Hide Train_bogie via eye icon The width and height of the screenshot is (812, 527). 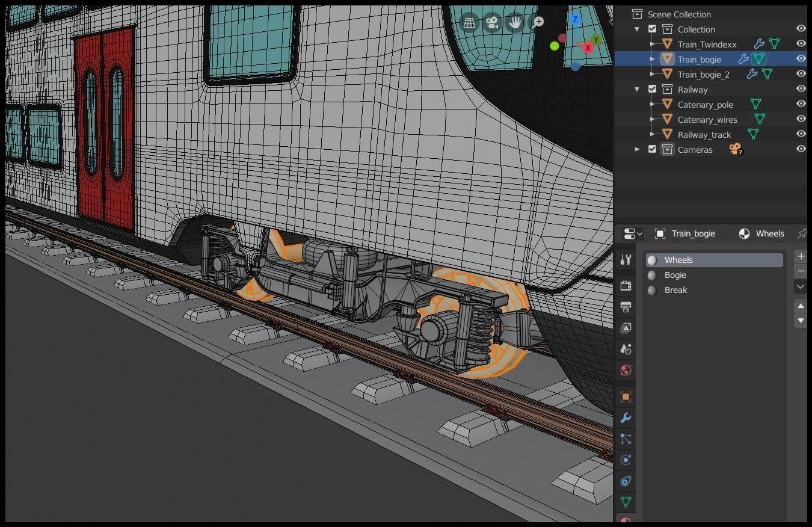click(801, 58)
